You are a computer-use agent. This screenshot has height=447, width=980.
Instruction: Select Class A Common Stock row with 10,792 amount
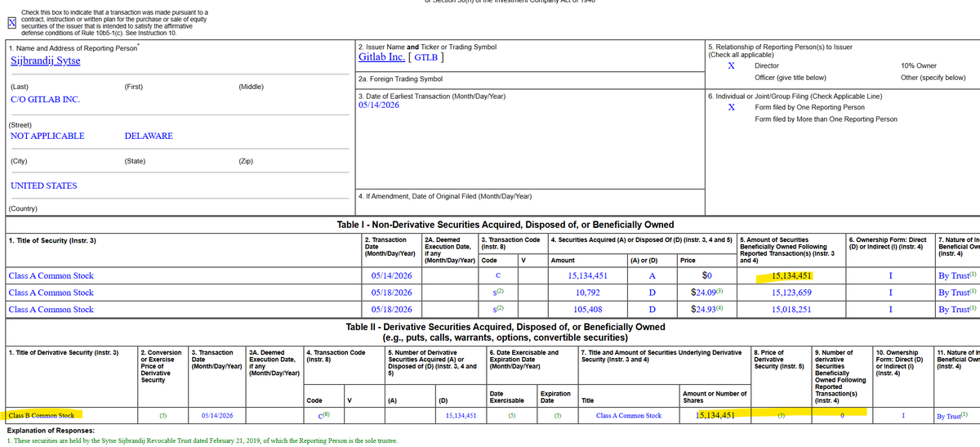(51, 293)
